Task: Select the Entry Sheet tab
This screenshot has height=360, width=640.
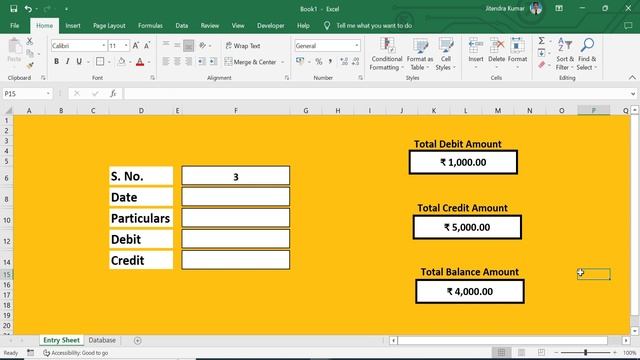Action: 62,340
